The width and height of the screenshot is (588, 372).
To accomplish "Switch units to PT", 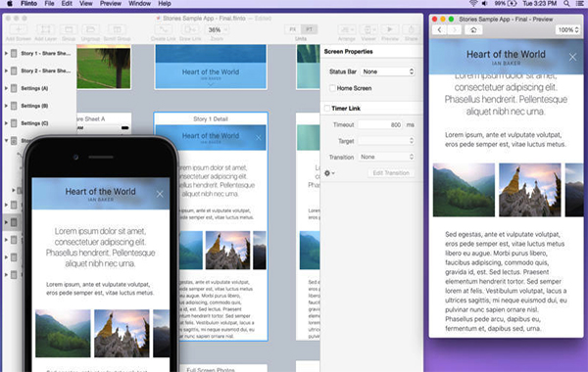I will click(309, 29).
